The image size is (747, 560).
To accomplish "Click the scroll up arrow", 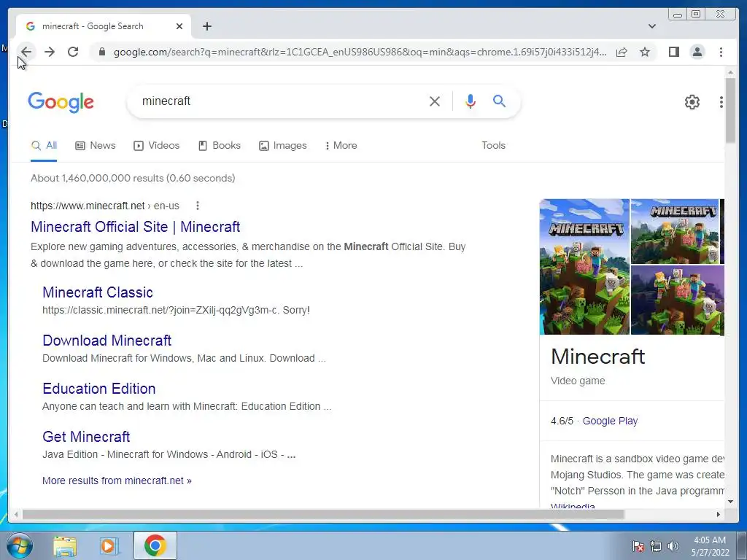I will [x=730, y=72].
